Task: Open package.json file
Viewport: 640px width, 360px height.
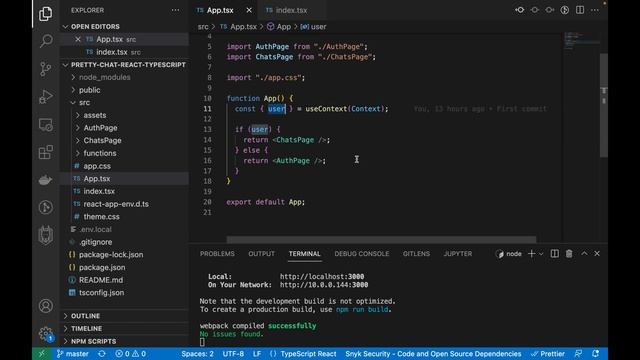Action: [x=124, y=267]
